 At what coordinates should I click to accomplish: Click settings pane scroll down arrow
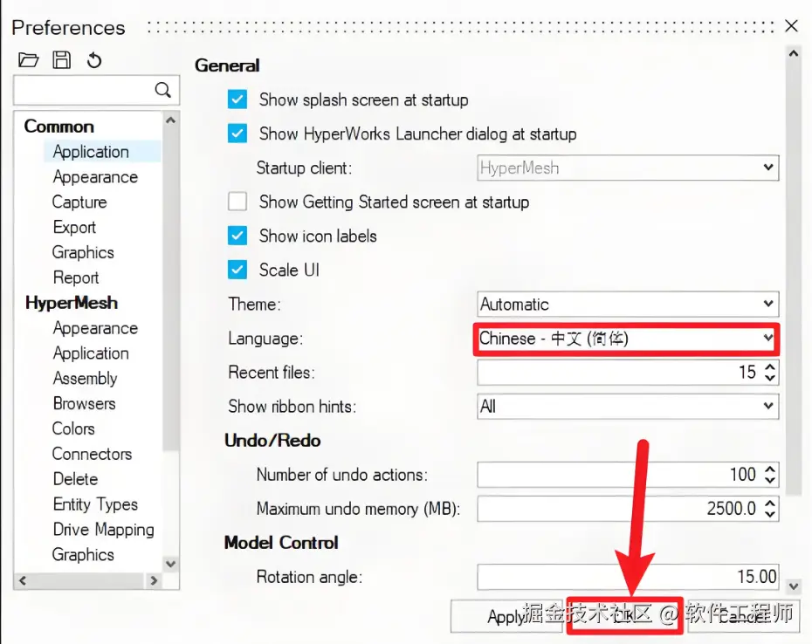(x=793, y=586)
